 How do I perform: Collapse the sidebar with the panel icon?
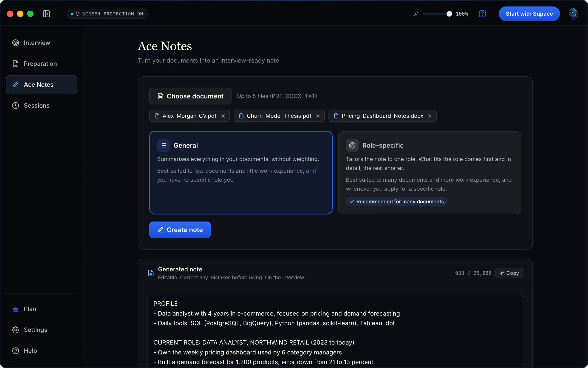(x=46, y=14)
